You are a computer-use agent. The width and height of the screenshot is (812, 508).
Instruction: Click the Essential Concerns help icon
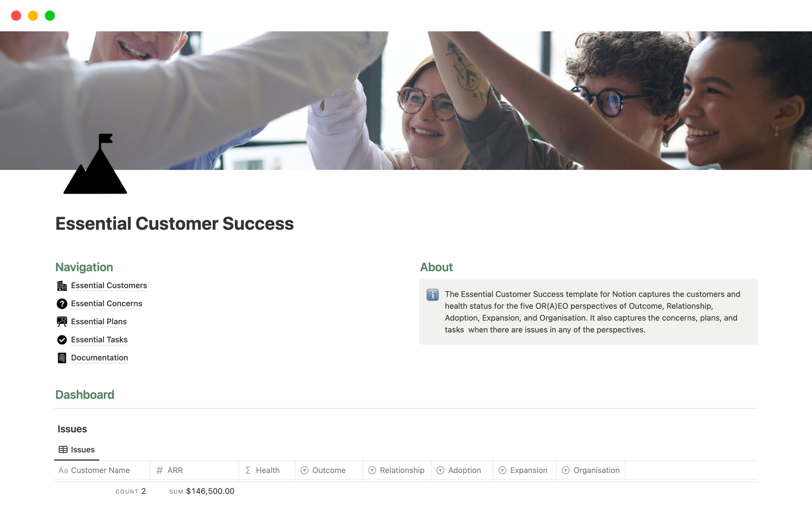pos(62,303)
